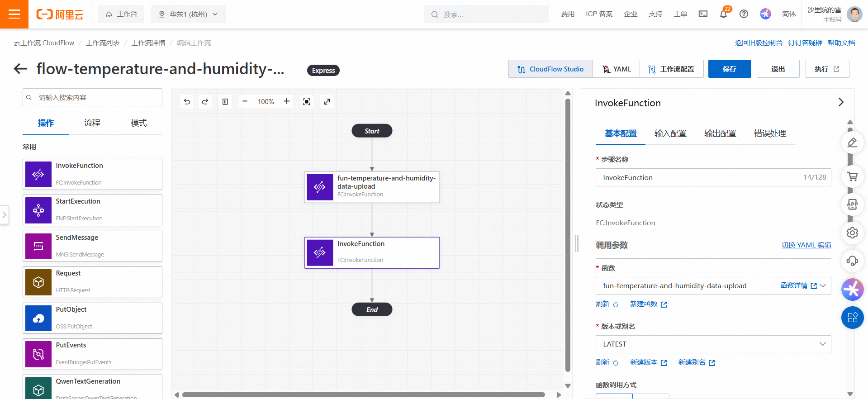Screen dimensions: 868x399
Task: Switch to the 操作 tab
Action: point(46,123)
